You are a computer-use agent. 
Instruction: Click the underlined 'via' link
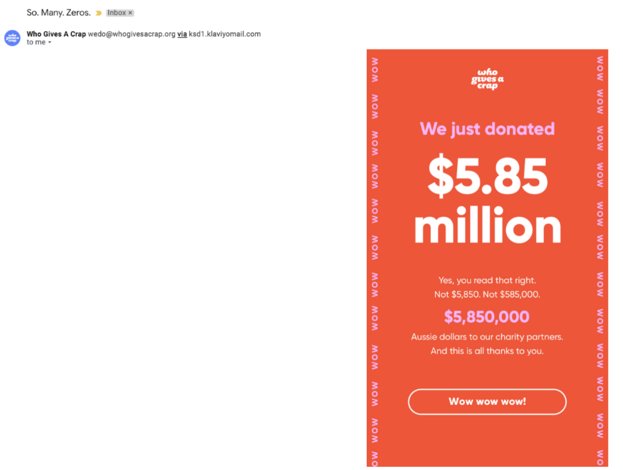click(x=183, y=34)
